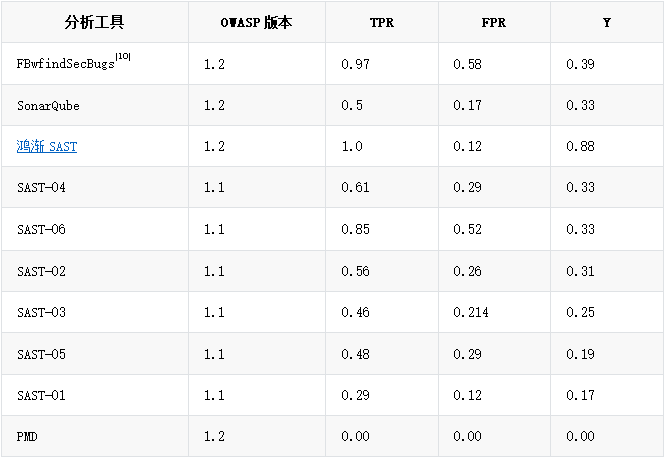Select the SAST-02 tool name
The image size is (665, 458).
(41, 271)
